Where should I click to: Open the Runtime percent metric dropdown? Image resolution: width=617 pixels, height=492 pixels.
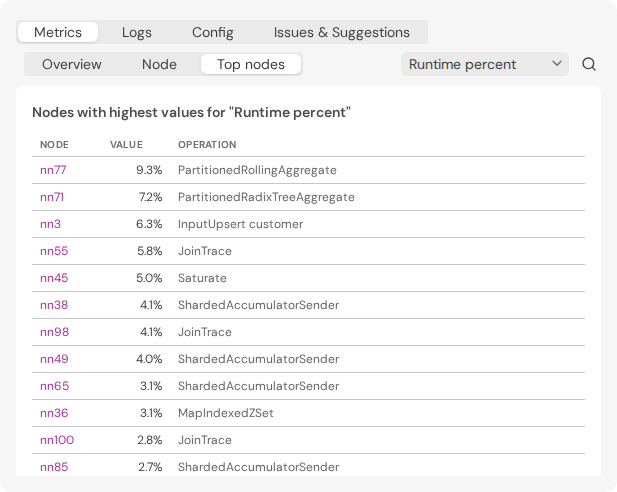(x=485, y=64)
